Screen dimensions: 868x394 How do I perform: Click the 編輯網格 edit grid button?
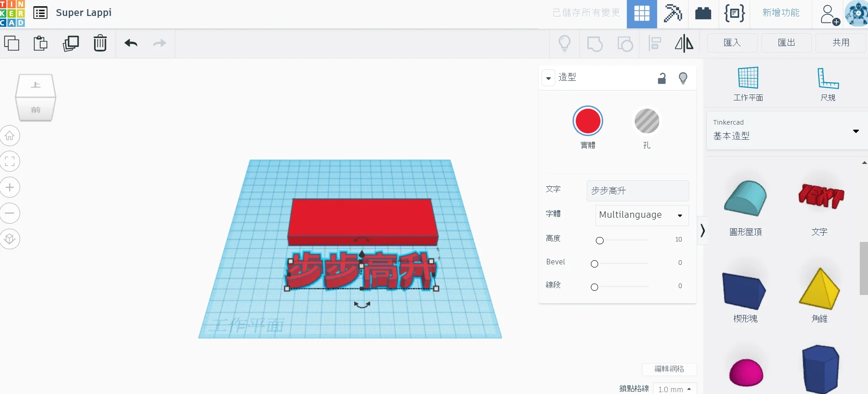coord(669,369)
